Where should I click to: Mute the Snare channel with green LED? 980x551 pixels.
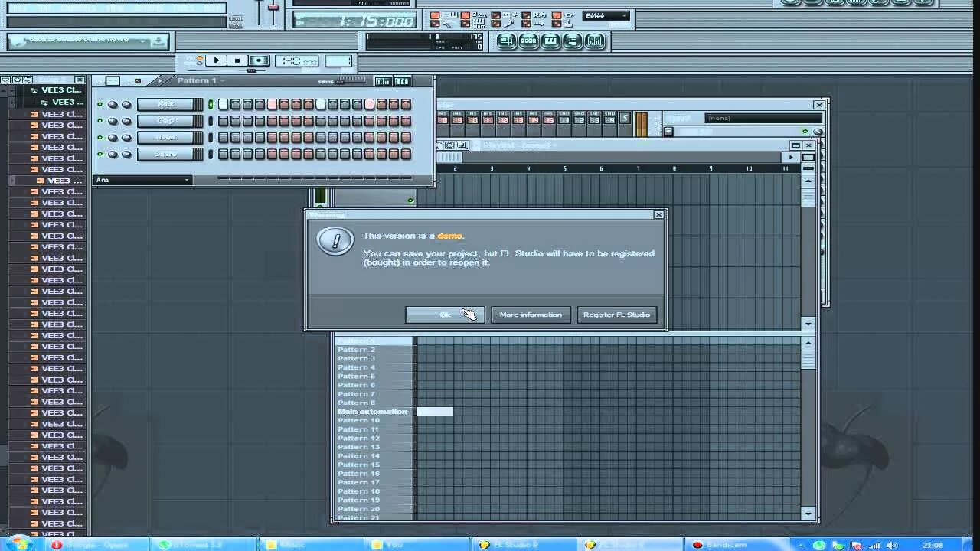[100, 155]
